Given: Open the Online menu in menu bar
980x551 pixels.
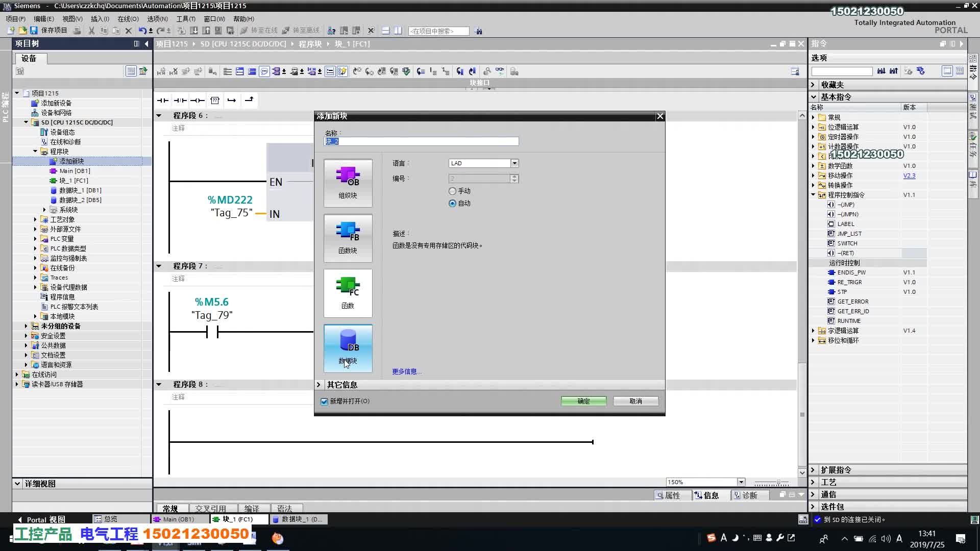Looking at the screenshot, I should coord(128,19).
